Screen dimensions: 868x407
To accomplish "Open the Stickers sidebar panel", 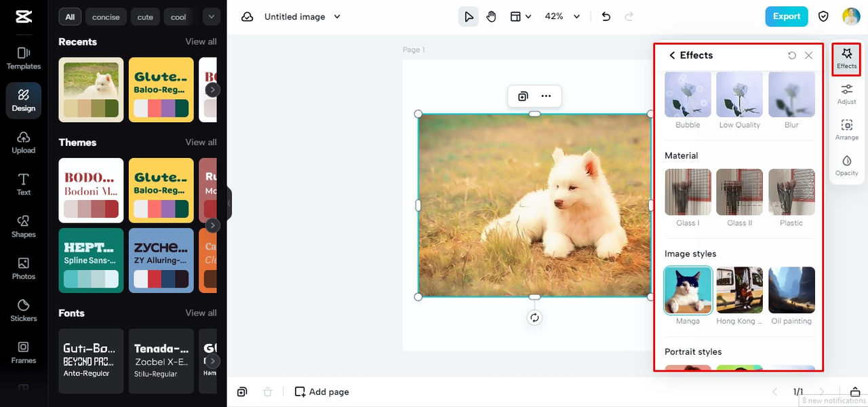I will [x=24, y=311].
